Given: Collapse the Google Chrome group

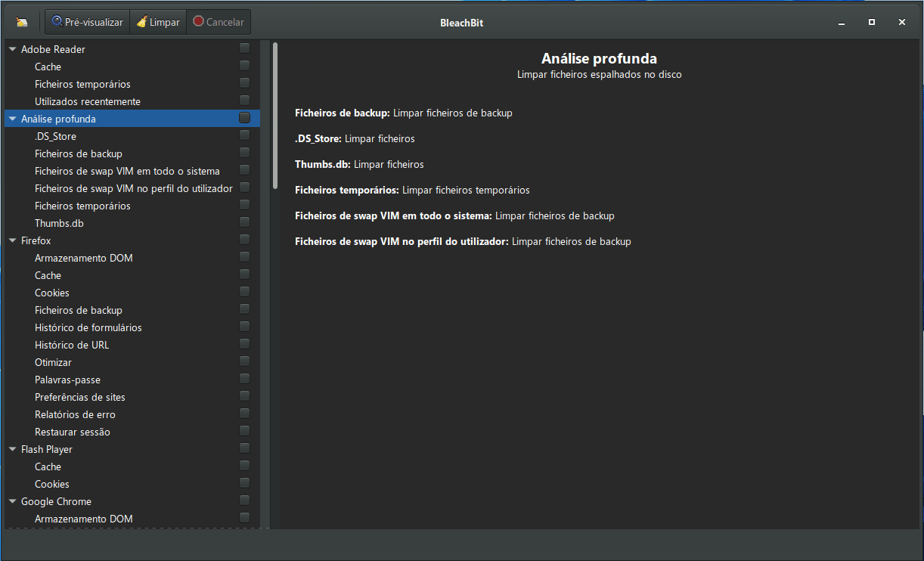Looking at the screenshot, I should click(13, 501).
